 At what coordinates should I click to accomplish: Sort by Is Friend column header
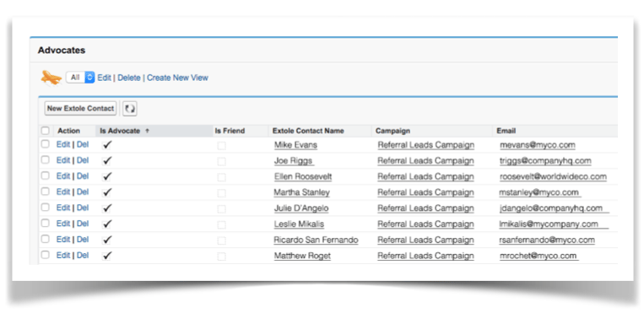230,131
